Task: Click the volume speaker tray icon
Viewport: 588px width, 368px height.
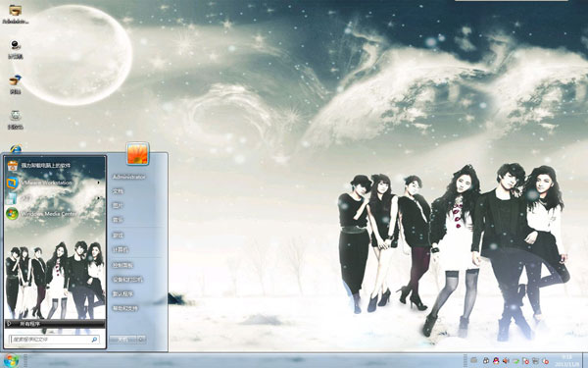Action: (506, 361)
